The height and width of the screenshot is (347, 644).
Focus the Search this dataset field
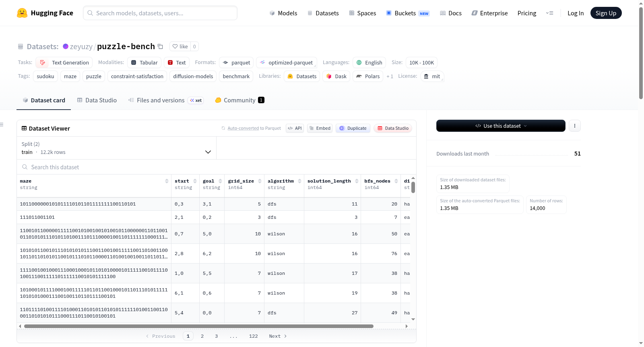[217, 167]
